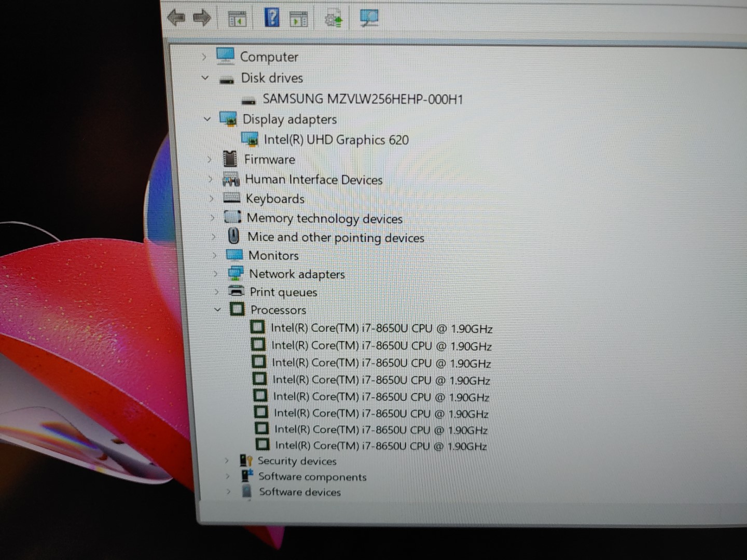Expand the Security devices node

[x=226, y=460]
